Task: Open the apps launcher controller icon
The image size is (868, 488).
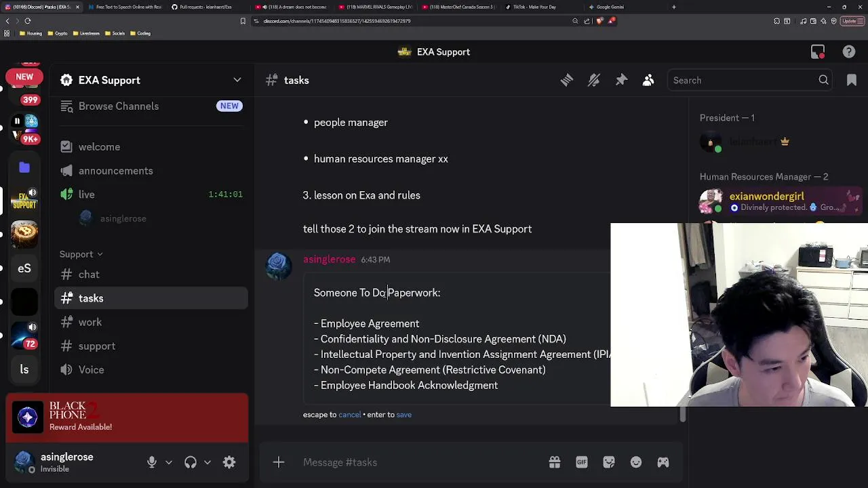Action: [x=663, y=462]
